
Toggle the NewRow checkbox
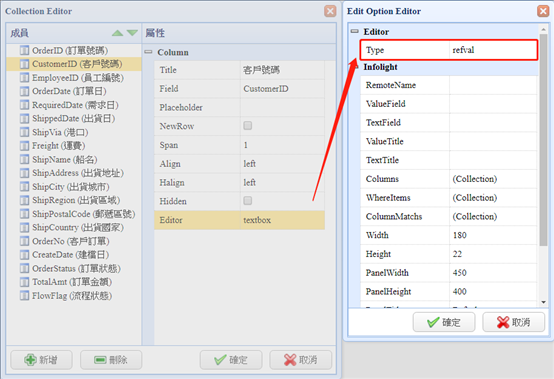(248, 126)
